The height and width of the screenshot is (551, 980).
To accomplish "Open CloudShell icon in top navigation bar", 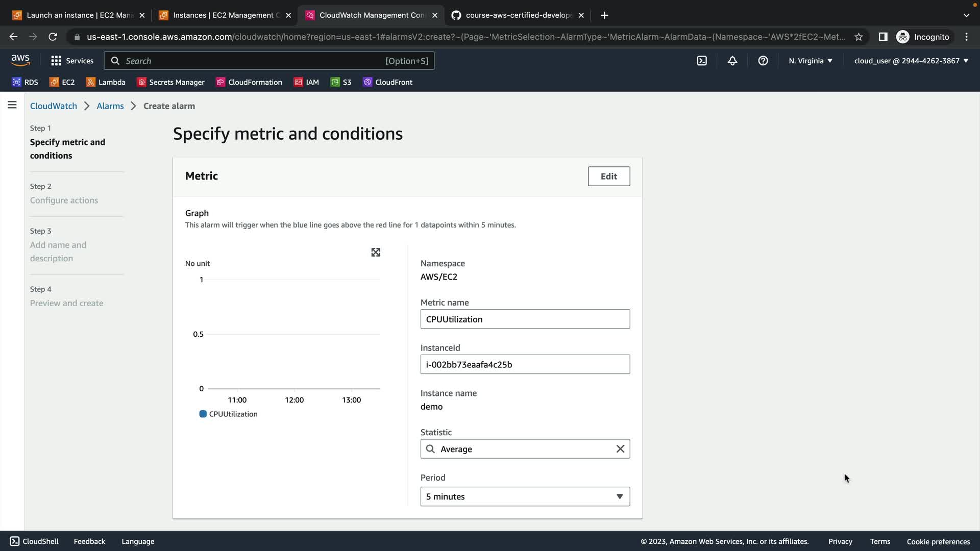I will coord(702,61).
